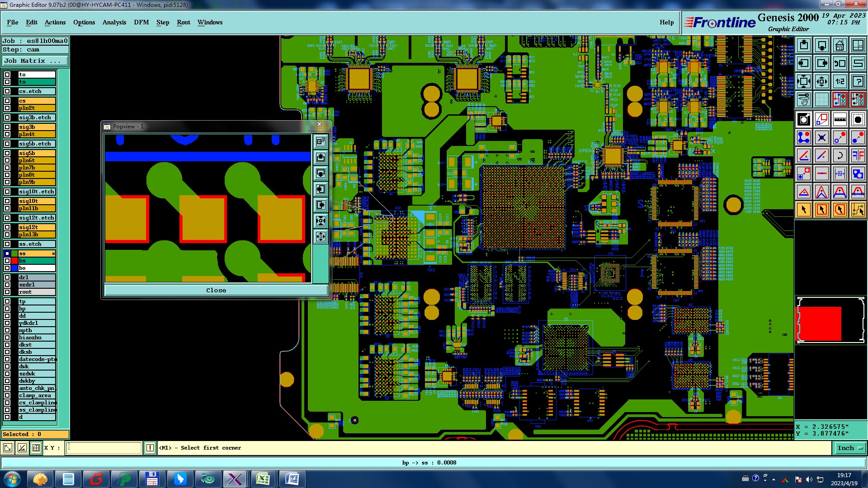Expand the Job Matrix selector
This screenshot has width=868, height=488.
click(x=35, y=61)
